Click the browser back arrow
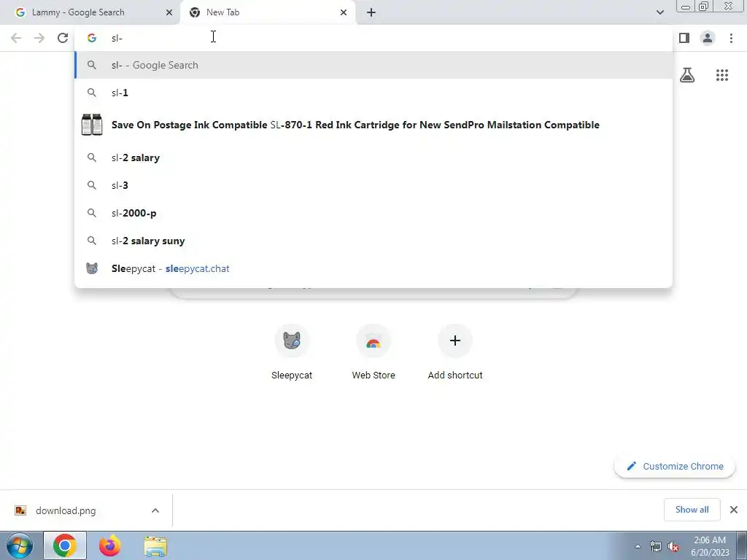747x560 pixels. pos(16,38)
